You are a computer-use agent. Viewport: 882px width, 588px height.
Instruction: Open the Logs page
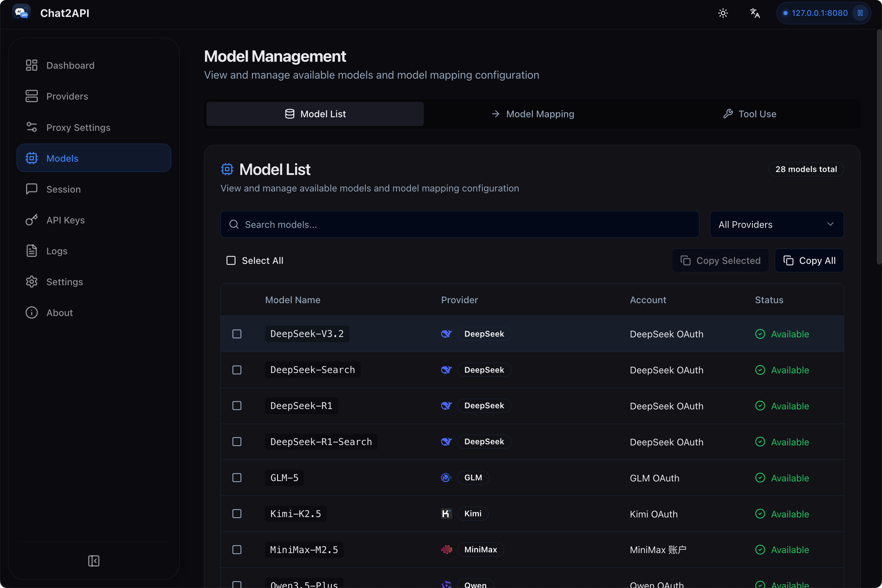(94, 251)
